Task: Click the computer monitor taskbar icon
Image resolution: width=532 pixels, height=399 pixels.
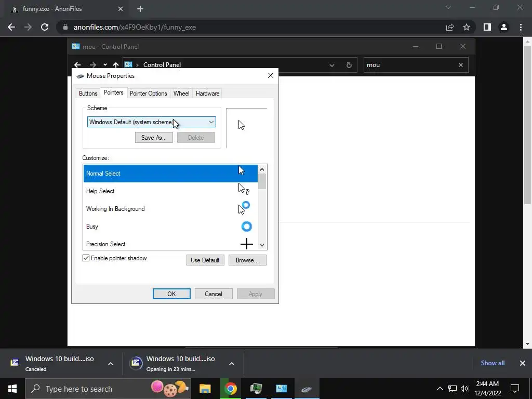Action: [256, 389]
